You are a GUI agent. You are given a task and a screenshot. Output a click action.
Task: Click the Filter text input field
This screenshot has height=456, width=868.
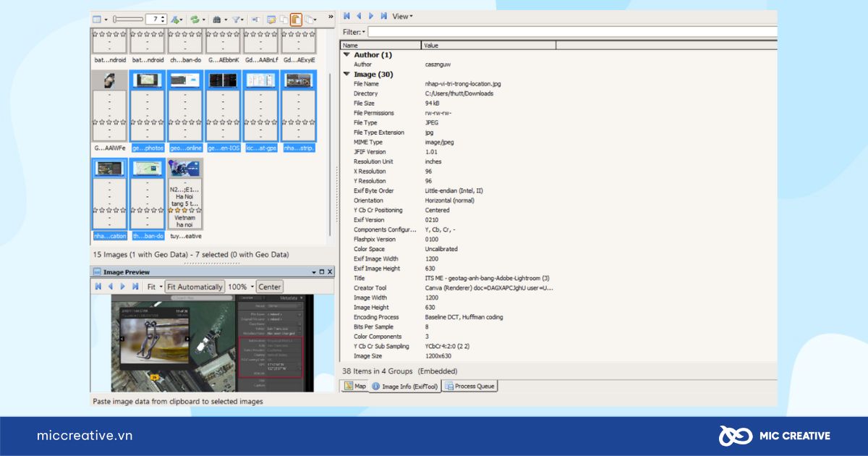click(572, 32)
